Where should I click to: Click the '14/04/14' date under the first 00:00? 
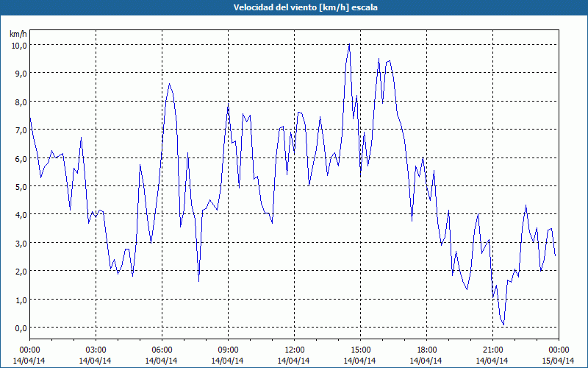click(29, 361)
